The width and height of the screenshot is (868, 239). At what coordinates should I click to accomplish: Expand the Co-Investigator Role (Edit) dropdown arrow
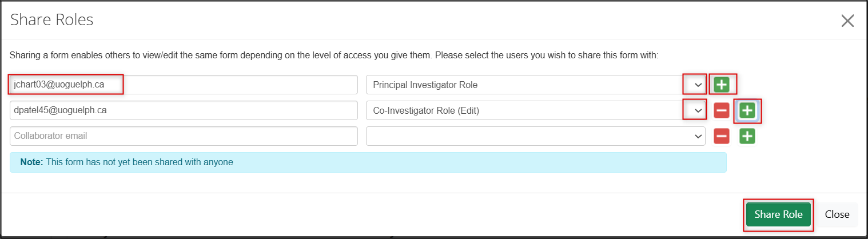[x=698, y=110]
